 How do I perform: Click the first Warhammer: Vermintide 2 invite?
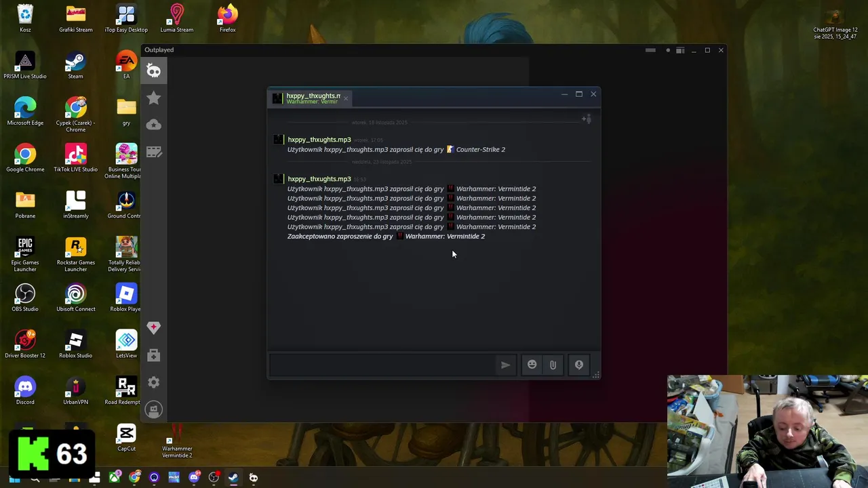(x=496, y=189)
